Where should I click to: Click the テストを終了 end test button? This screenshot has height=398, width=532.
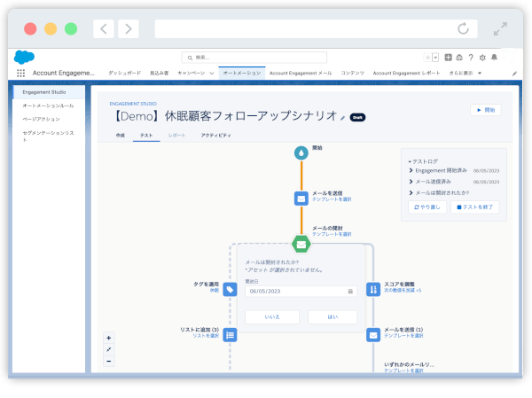[x=474, y=207]
